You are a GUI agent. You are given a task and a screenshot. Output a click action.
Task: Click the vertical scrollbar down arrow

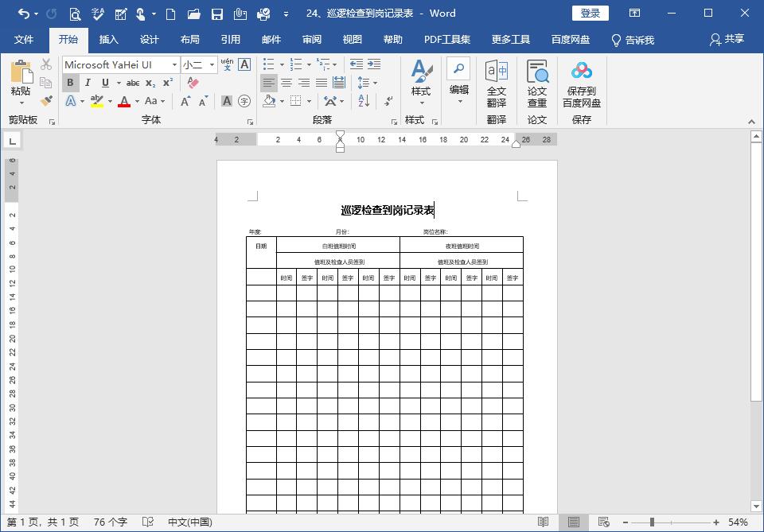756,506
